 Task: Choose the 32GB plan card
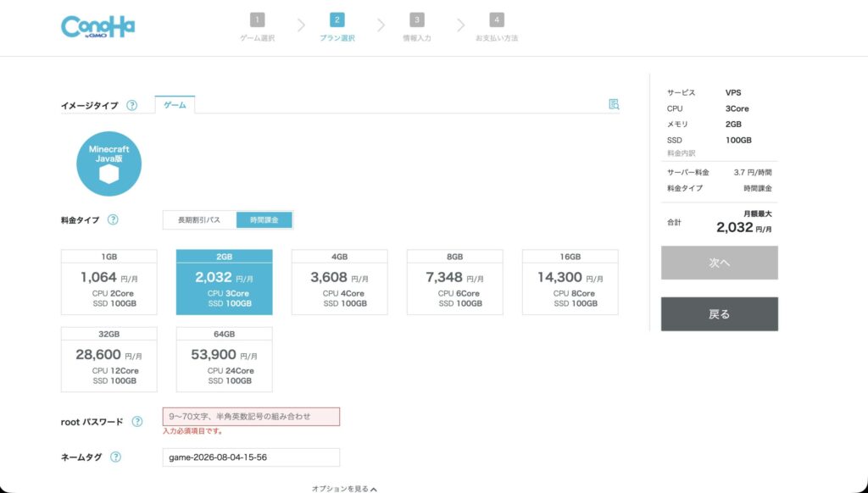109,360
